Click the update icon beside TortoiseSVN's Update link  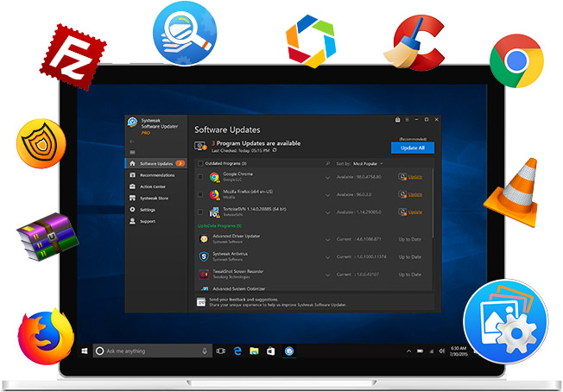[402, 212]
